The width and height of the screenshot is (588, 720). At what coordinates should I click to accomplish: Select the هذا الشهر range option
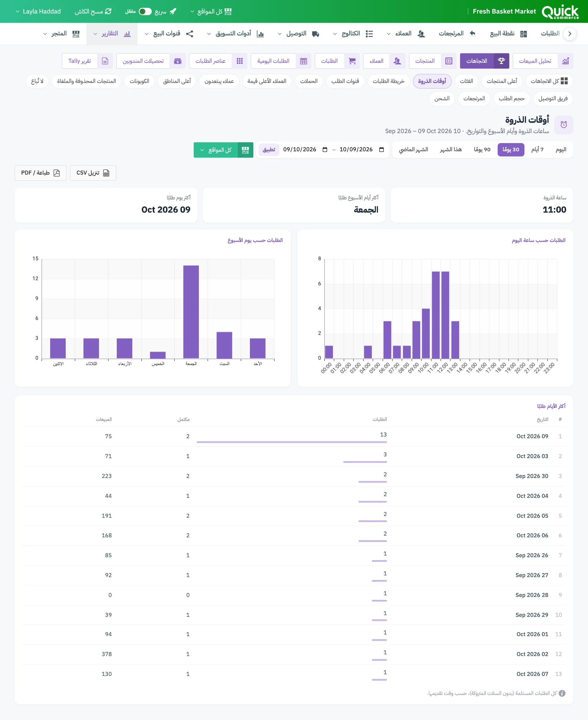click(x=451, y=150)
